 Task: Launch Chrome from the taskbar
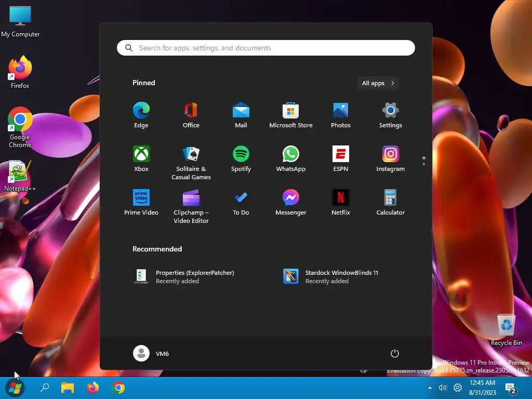[119, 388]
